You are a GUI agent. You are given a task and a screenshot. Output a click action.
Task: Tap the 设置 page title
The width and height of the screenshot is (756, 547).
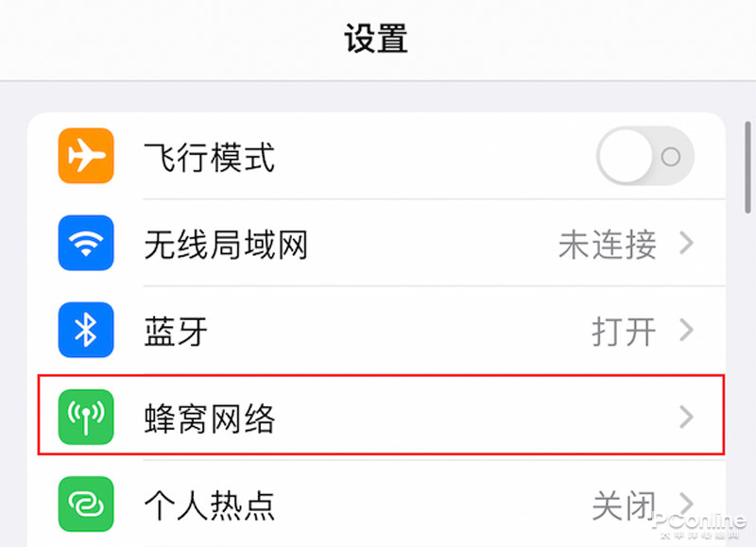[376, 40]
